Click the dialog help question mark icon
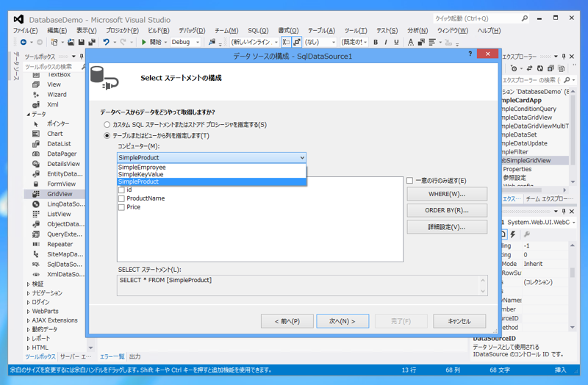Image resolution: width=588 pixels, height=385 pixels. tap(470, 54)
